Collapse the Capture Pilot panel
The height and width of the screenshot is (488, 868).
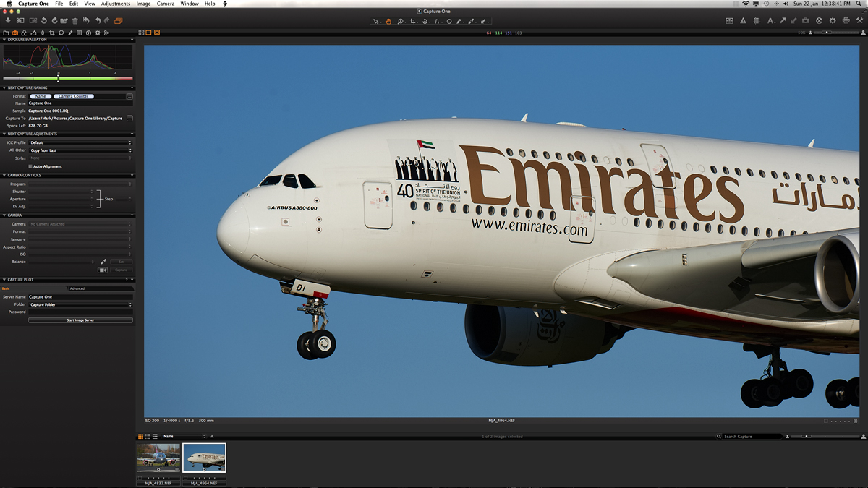(x=4, y=279)
